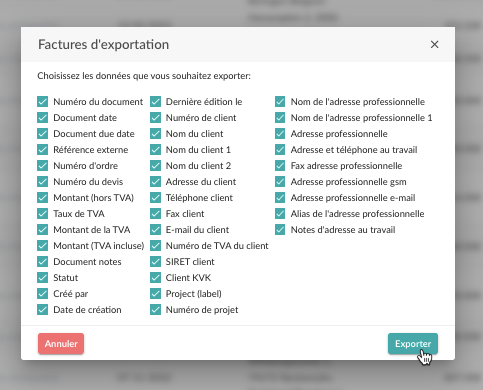The width and height of the screenshot is (483, 390).
Task: Uncheck SIRET client checkbox
Action: tap(155, 262)
